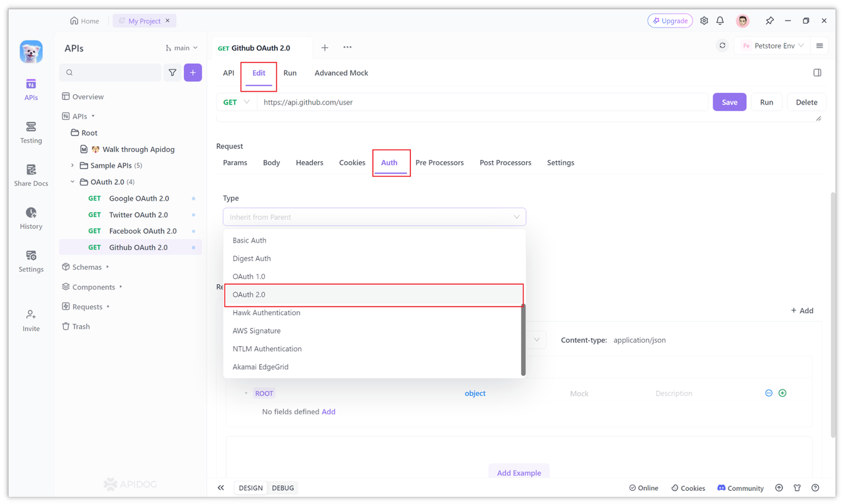Switch to DEBUG mode

[283, 488]
